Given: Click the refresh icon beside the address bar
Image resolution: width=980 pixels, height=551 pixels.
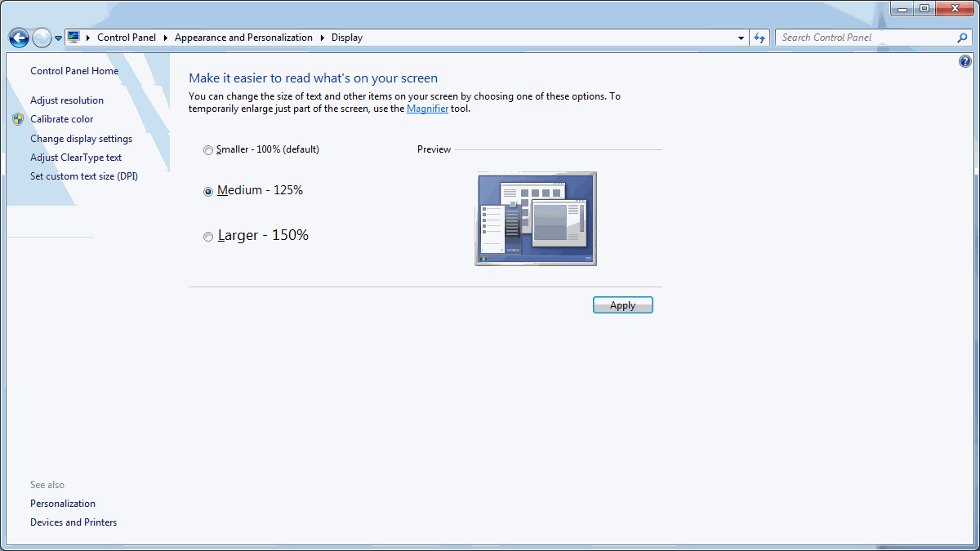Looking at the screenshot, I should pos(760,38).
